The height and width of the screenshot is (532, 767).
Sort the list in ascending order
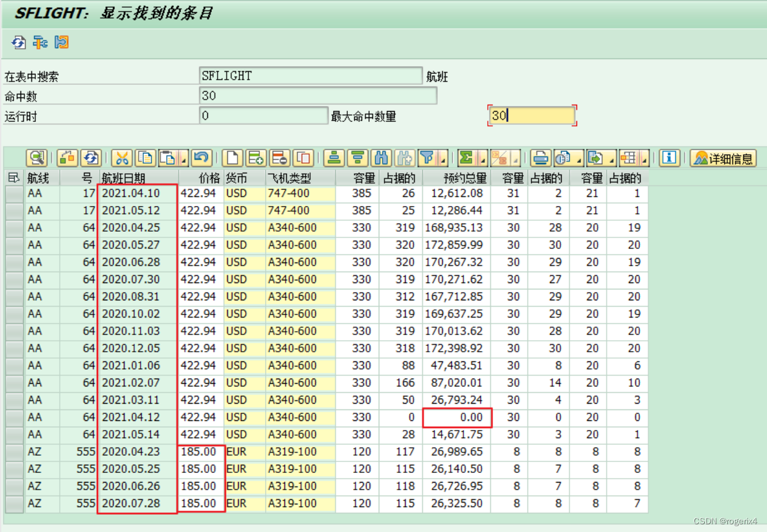tap(334, 159)
